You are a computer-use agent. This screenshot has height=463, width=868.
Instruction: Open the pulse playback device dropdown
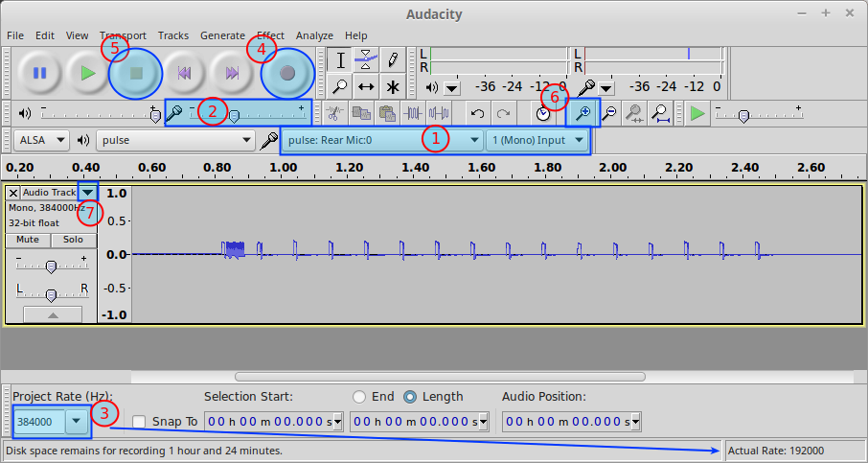click(175, 140)
